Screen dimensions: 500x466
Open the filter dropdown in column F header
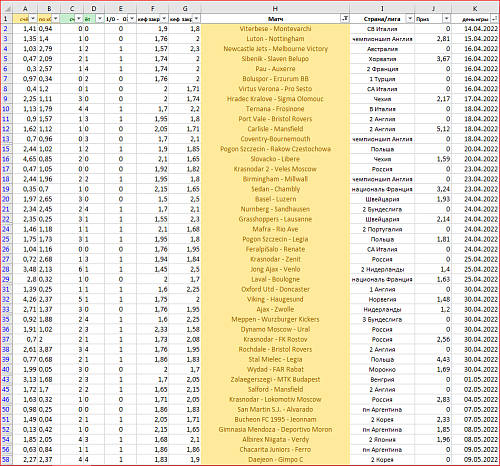click(x=164, y=19)
